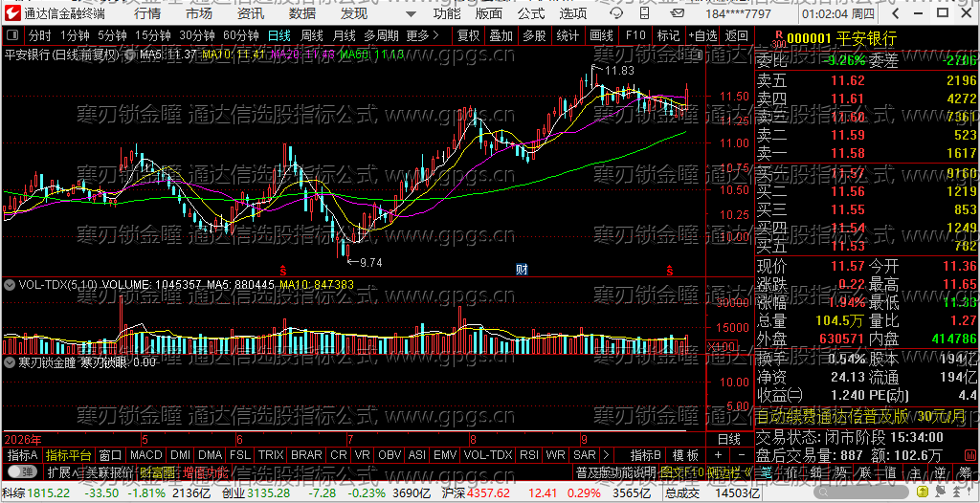Click the 画线 drawing button
This screenshot has width=980, height=503.
coord(601,35)
